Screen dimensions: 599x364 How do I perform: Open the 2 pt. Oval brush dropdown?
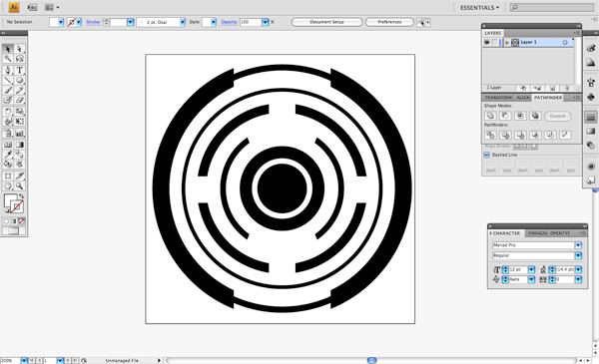(183, 22)
